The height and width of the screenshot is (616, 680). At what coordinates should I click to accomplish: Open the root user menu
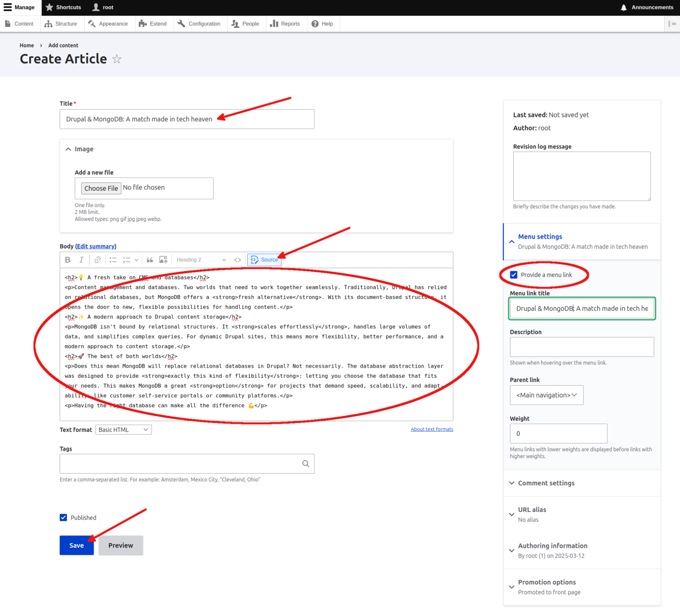[x=103, y=7]
